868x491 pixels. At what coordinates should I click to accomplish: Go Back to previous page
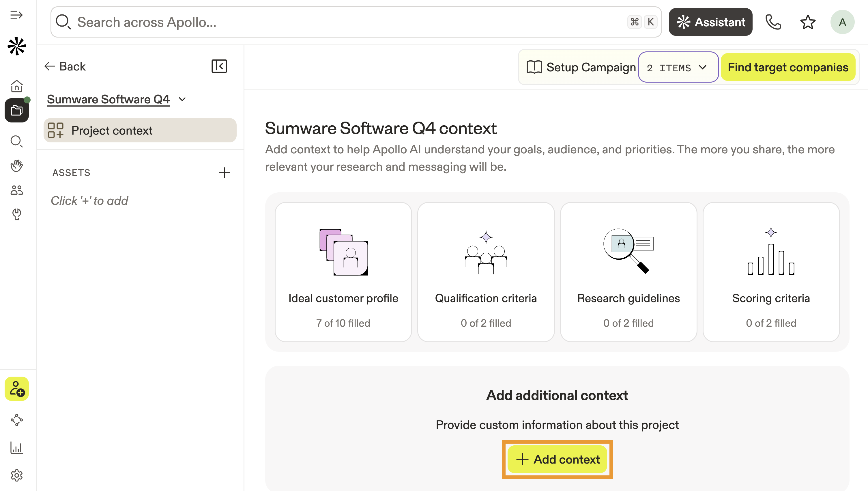coord(65,66)
